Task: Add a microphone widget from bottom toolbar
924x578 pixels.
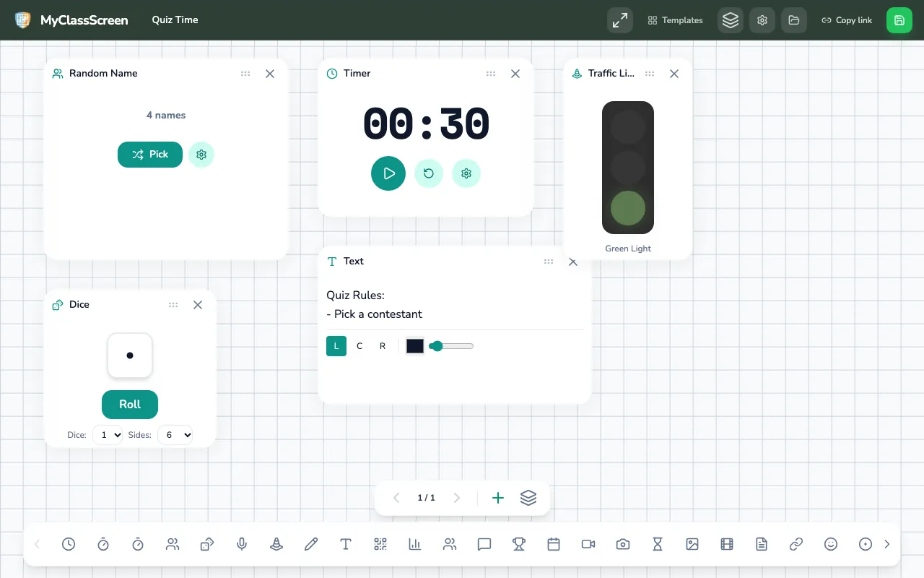Action: (242, 544)
